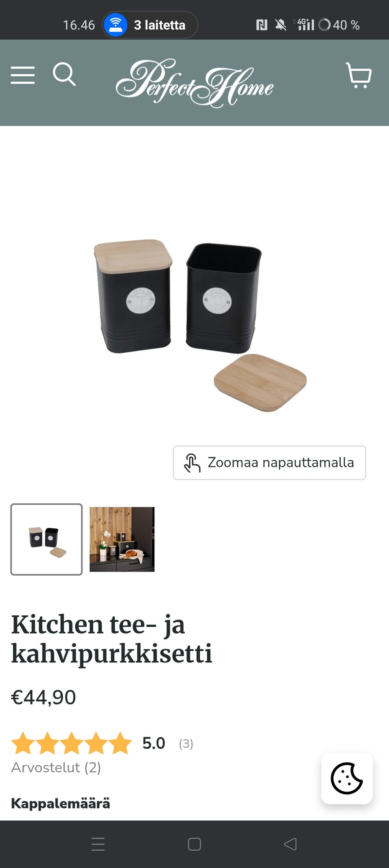Tap the muted notifications status icon
This screenshot has width=389, height=868.
280,25
